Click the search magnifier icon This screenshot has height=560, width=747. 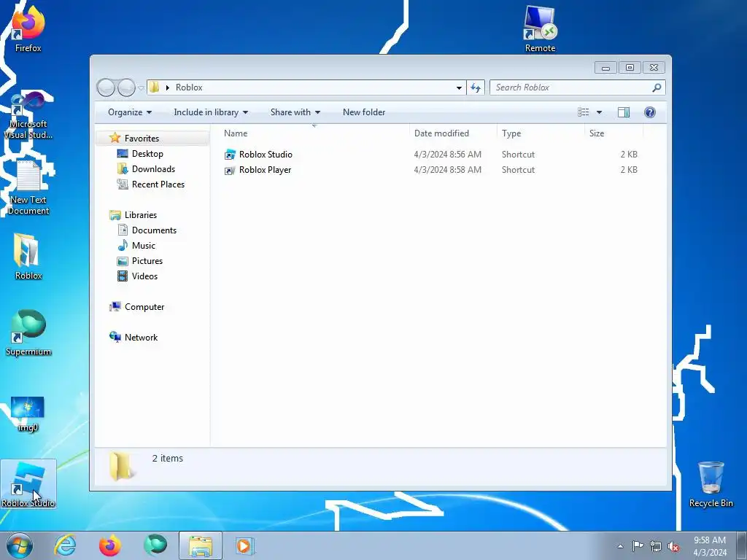657,87
